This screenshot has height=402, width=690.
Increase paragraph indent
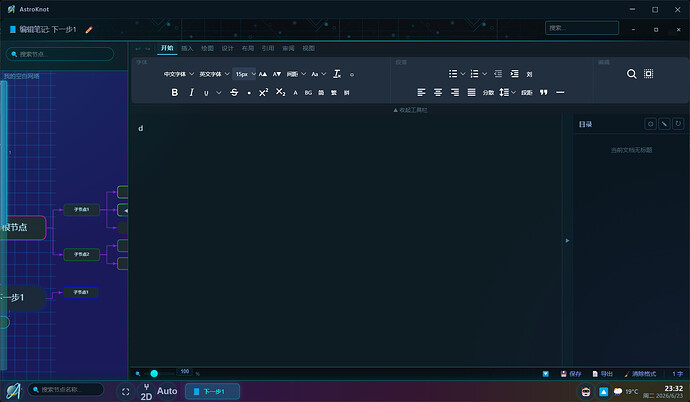(514, 73)
